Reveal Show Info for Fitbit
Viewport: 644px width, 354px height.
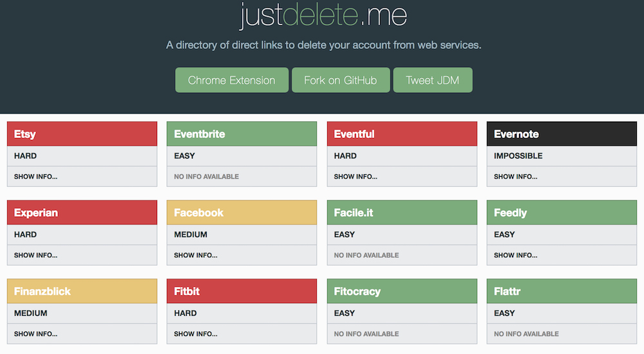tap(196, 334)
